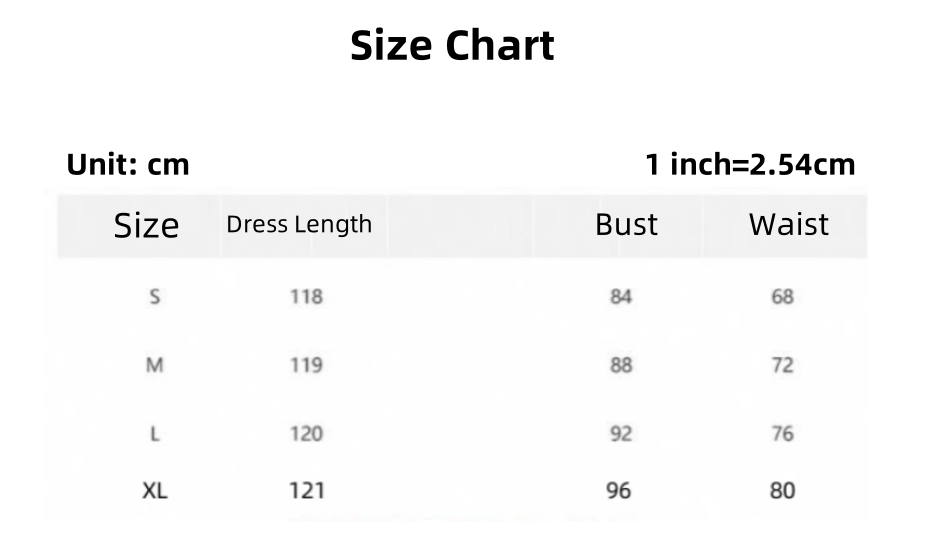Image resolution: width=926 pixels, height=543 pixels.
Task: Click dress length value 121
Action: [306, 491]
